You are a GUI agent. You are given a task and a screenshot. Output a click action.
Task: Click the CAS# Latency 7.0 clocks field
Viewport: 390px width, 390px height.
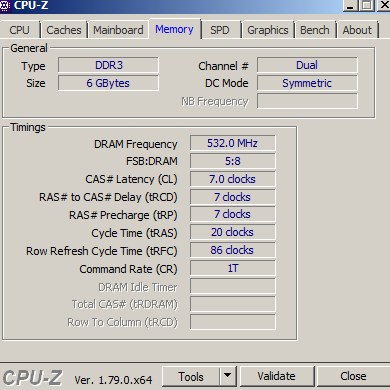pyautogui.click(x=233, y=179)
